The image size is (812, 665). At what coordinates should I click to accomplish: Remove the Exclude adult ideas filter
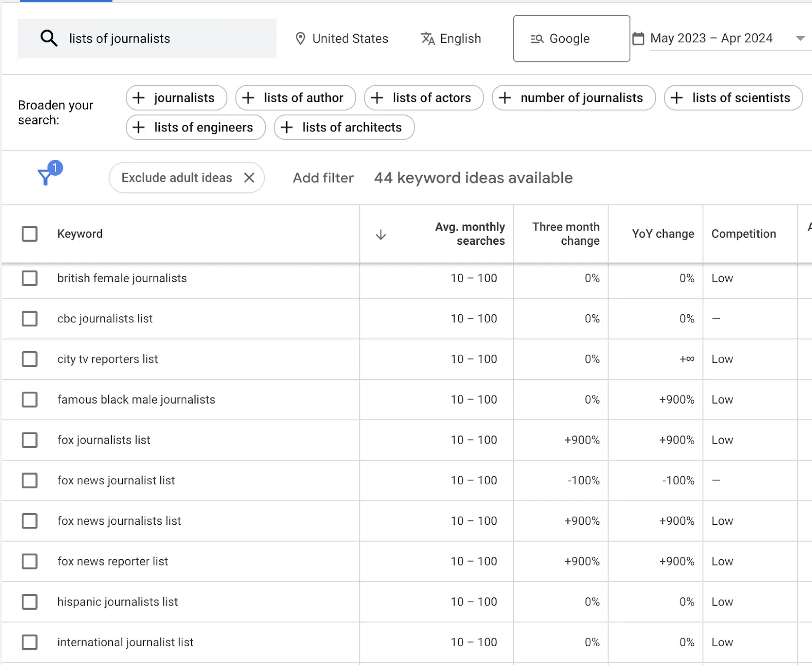coord(249,178)
